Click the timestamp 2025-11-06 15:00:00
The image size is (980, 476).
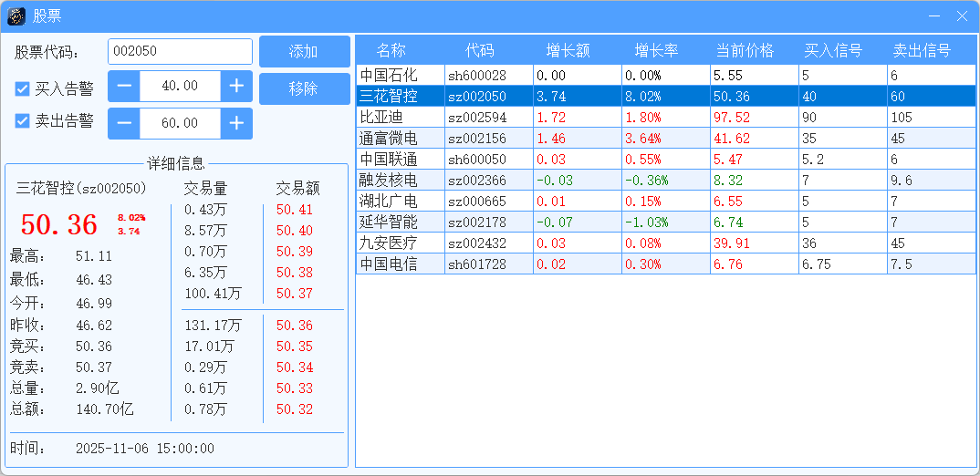(x=145, y=449)
